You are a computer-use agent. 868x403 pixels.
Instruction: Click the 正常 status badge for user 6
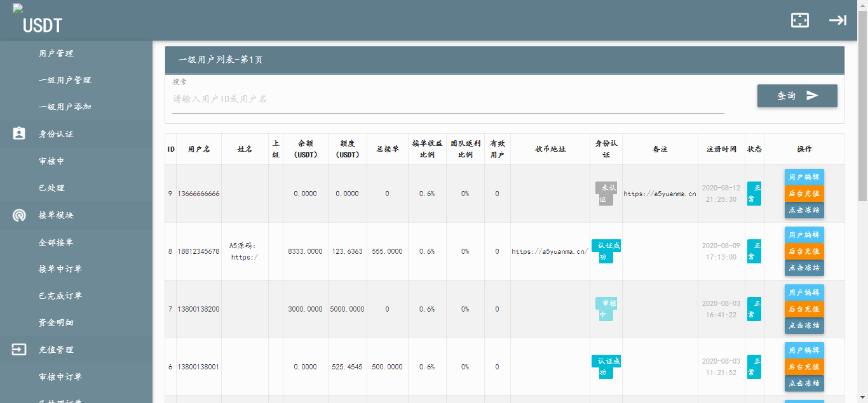point(754,367)
